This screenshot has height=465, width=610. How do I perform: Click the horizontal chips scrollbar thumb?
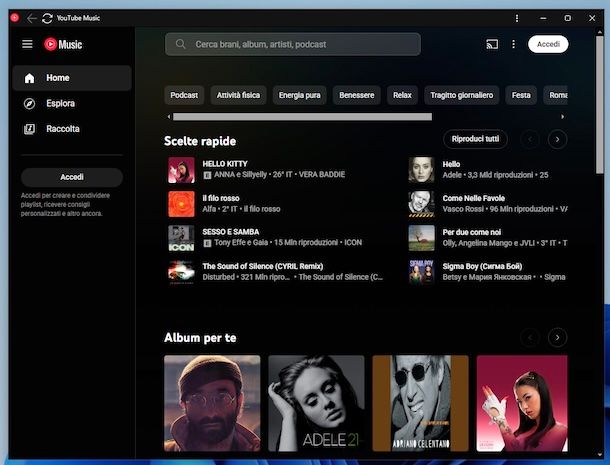click(302, 117)
